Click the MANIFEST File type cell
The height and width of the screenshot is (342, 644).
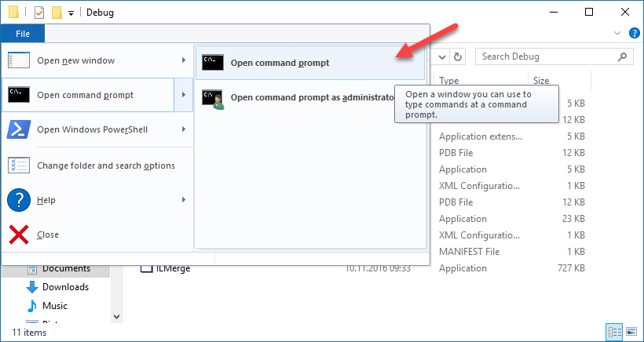pyautogui.click(x=469, y=251)
